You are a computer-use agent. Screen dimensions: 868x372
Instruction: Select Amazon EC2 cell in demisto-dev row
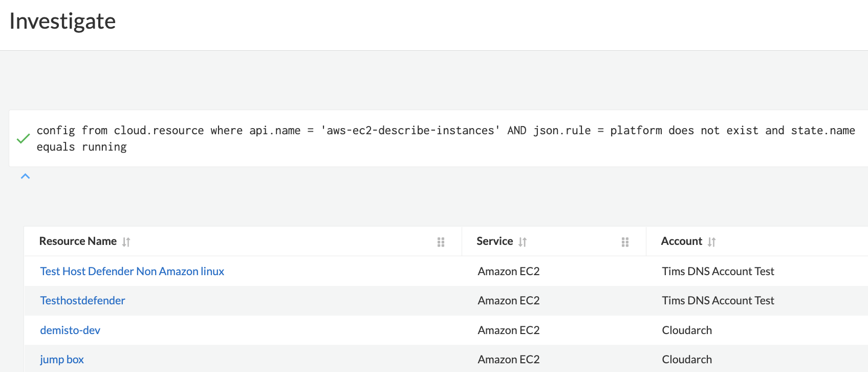point(508,330)
